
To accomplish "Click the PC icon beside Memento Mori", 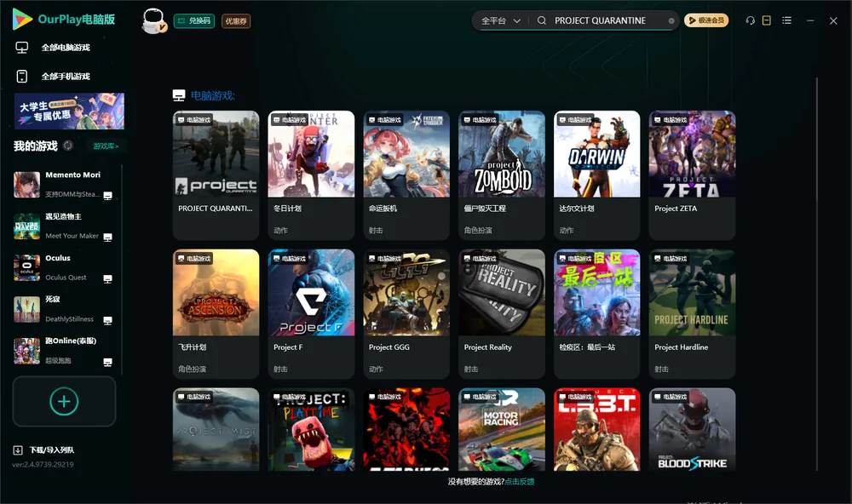I will click(x=107, y=196).
